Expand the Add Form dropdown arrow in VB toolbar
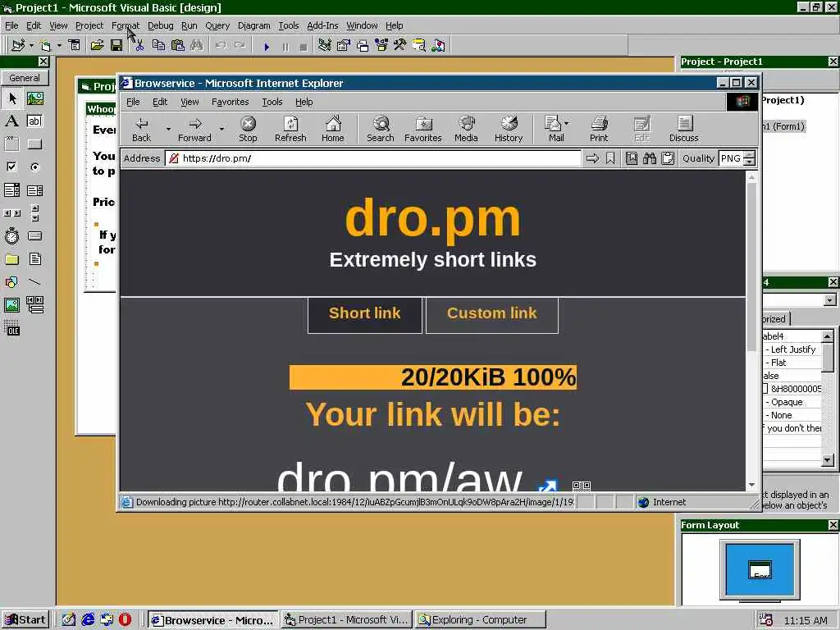The width and height of the screenshot is (840, 630). (x=59, y=46)
